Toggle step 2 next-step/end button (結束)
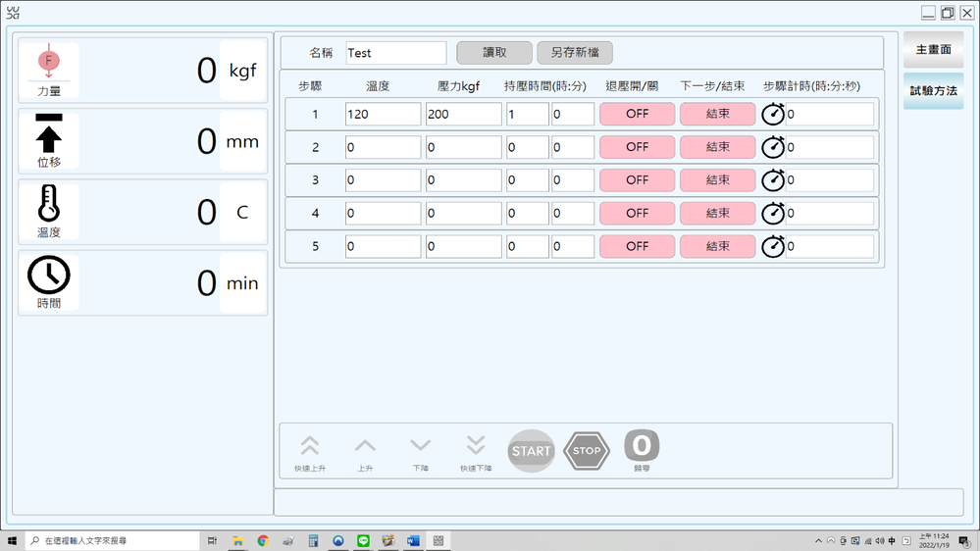The image size is (980, 551). coord(718,147)
